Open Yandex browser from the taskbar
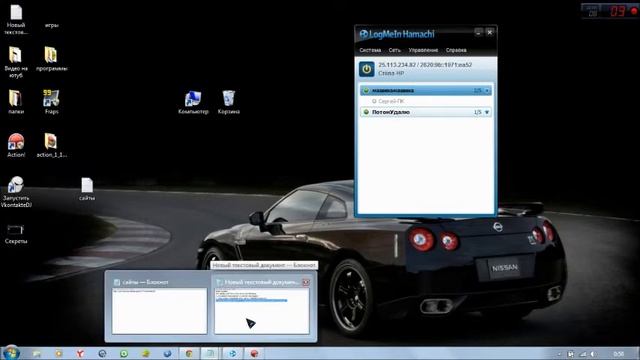The height and width of the screenshot is (360, 640). pyautogui.click(x=80, y=353)
